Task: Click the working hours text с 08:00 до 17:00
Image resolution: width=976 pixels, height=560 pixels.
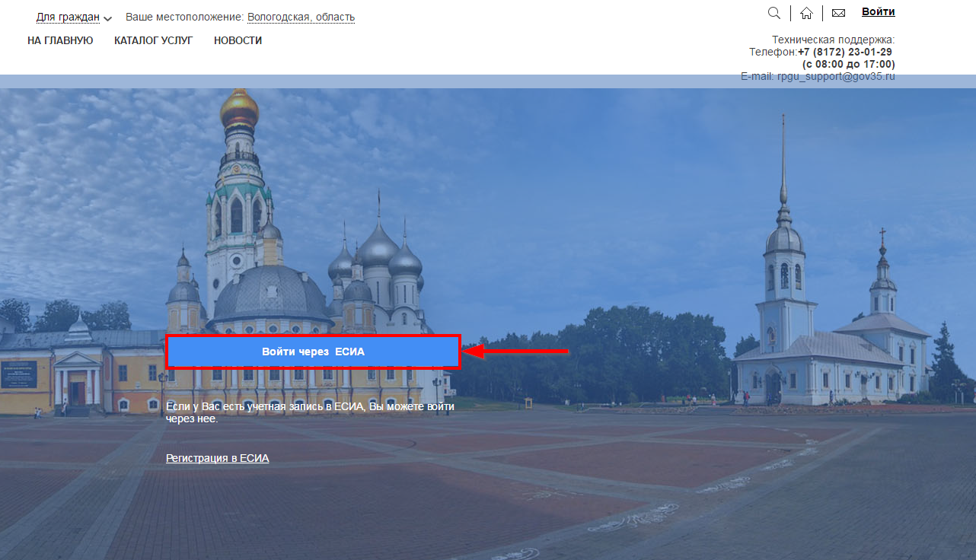Action: [x=848, y=64]
